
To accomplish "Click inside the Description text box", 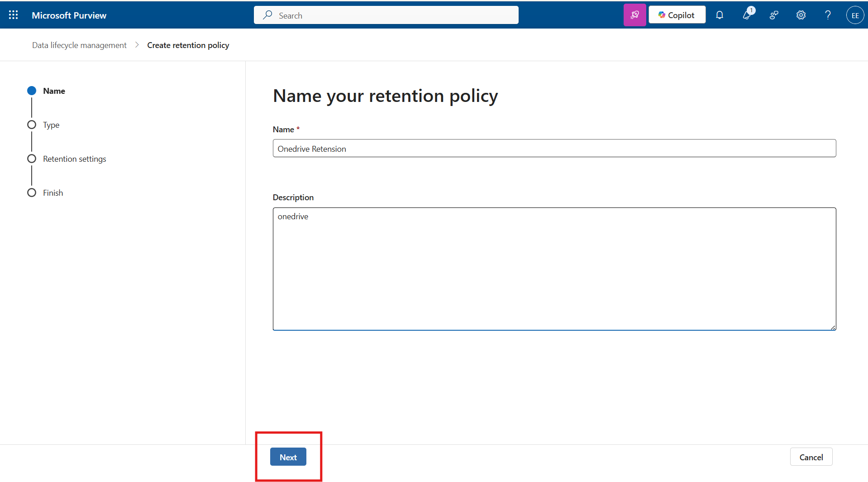I will tap(554, 267).
